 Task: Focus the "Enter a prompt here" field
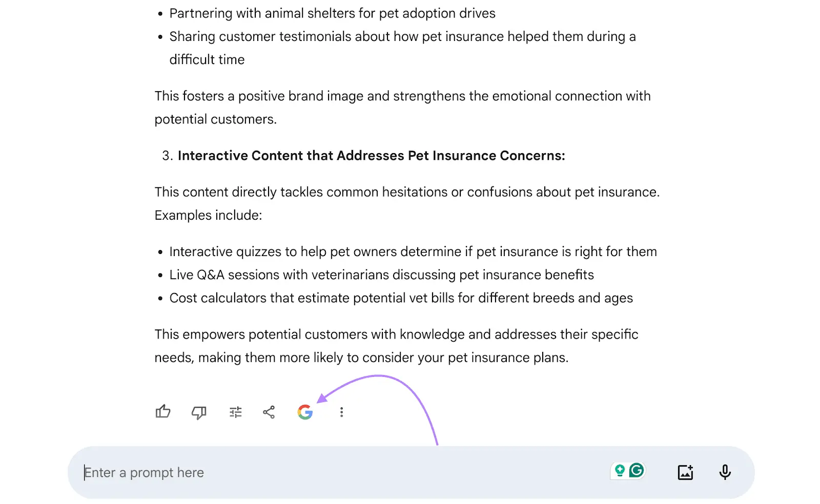343,472
